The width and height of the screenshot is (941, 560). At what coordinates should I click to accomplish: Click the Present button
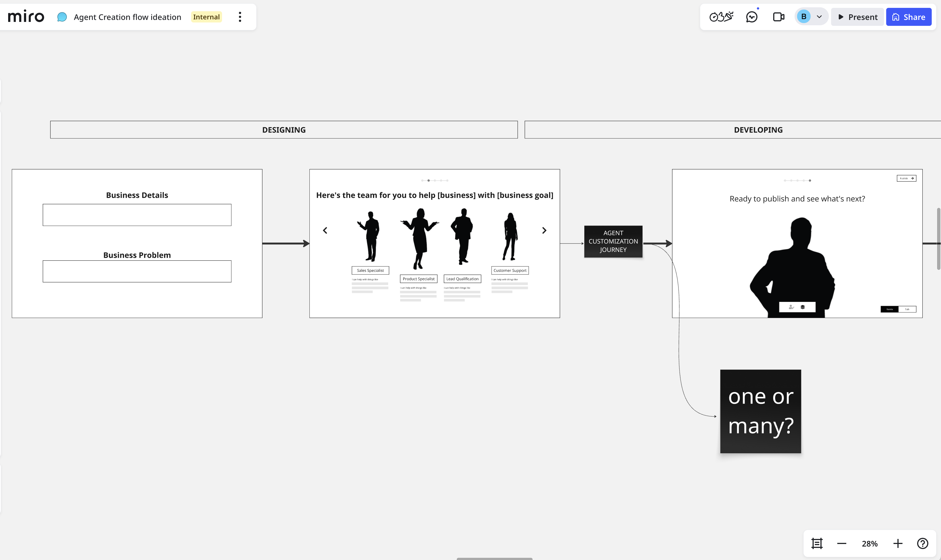[857, 17]
